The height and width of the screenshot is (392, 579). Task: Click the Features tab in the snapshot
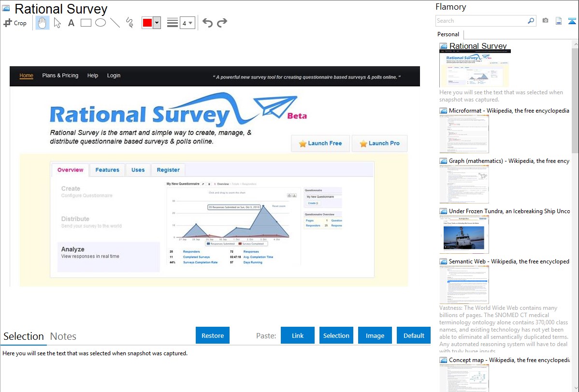[107, 170]
